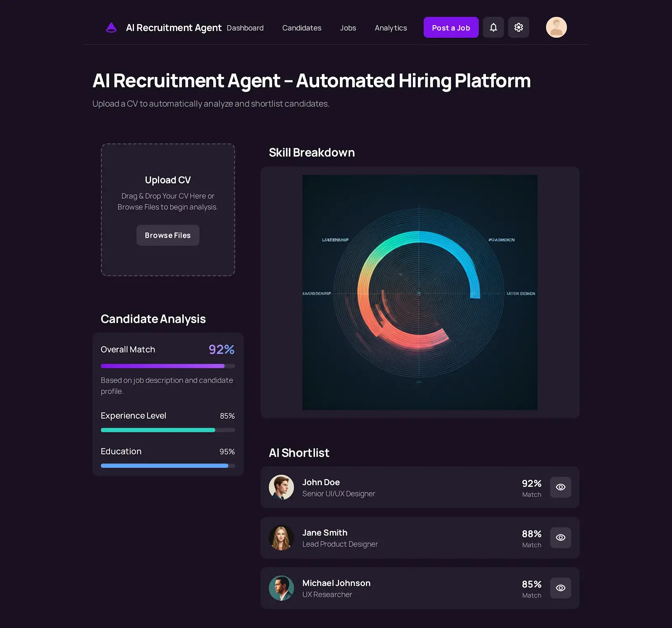The height and width of the screenshot is (628, 672).
Task: Click the Skill Breakdown heading
Action: tap(312, 152)
